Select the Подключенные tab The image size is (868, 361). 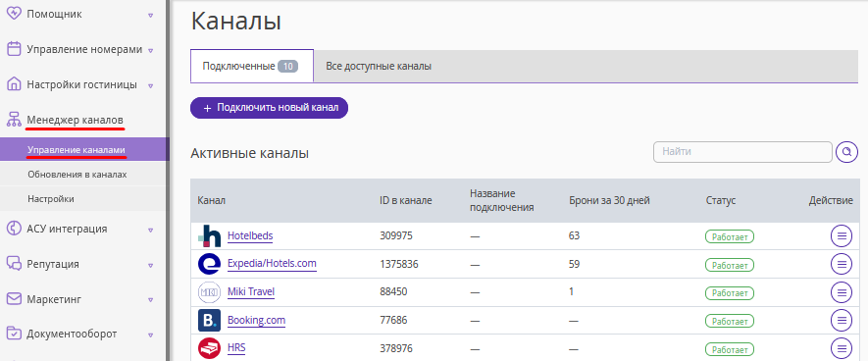pos(252,67)
